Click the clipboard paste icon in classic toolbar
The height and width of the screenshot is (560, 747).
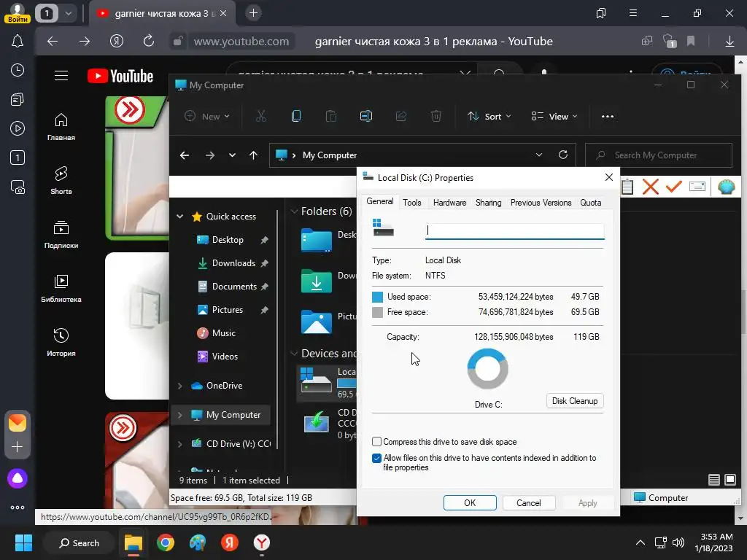[627, 187]
